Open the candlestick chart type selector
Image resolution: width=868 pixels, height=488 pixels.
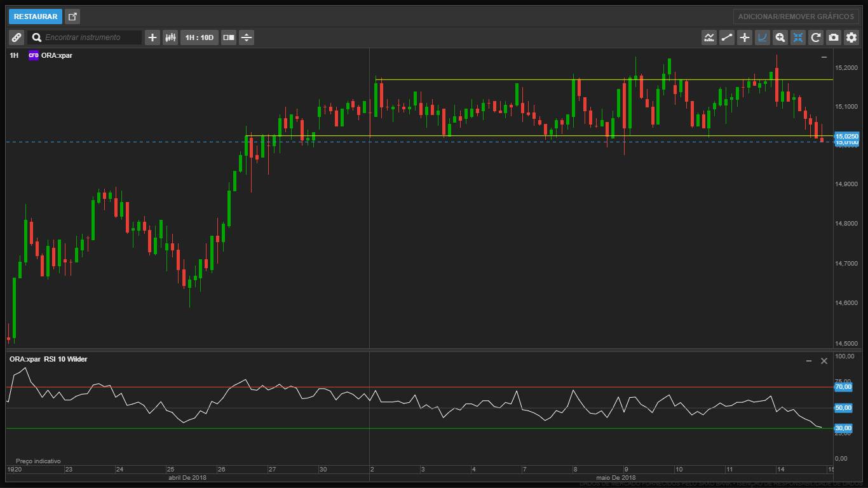170,37
